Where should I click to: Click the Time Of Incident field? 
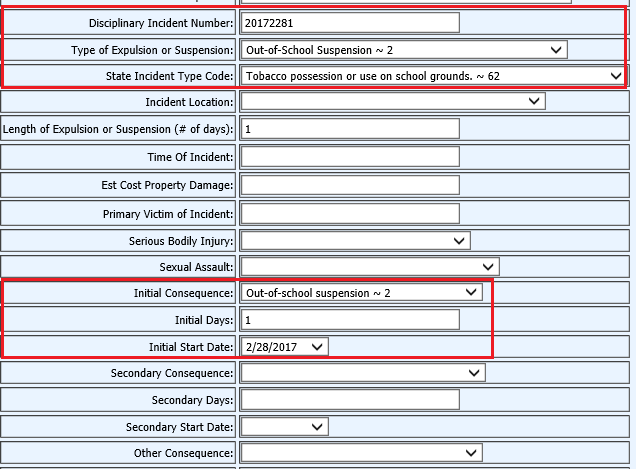(x=350, y=157)
